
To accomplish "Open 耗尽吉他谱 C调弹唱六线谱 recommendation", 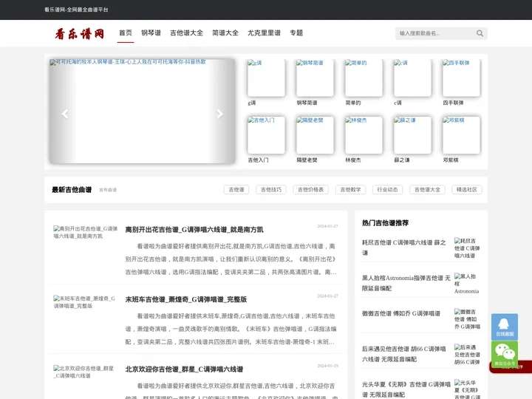I will 403,248.
